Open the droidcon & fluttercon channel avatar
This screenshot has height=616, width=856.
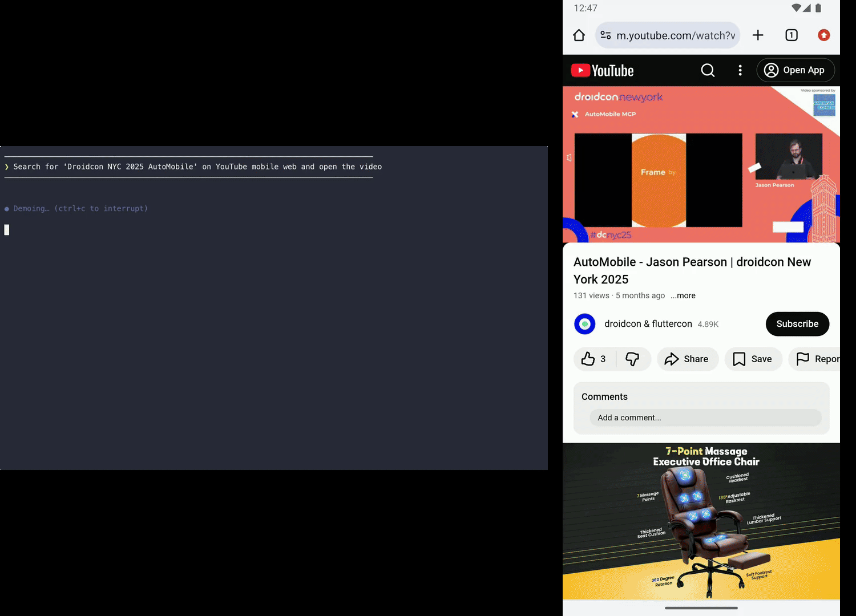coord(584,324)
